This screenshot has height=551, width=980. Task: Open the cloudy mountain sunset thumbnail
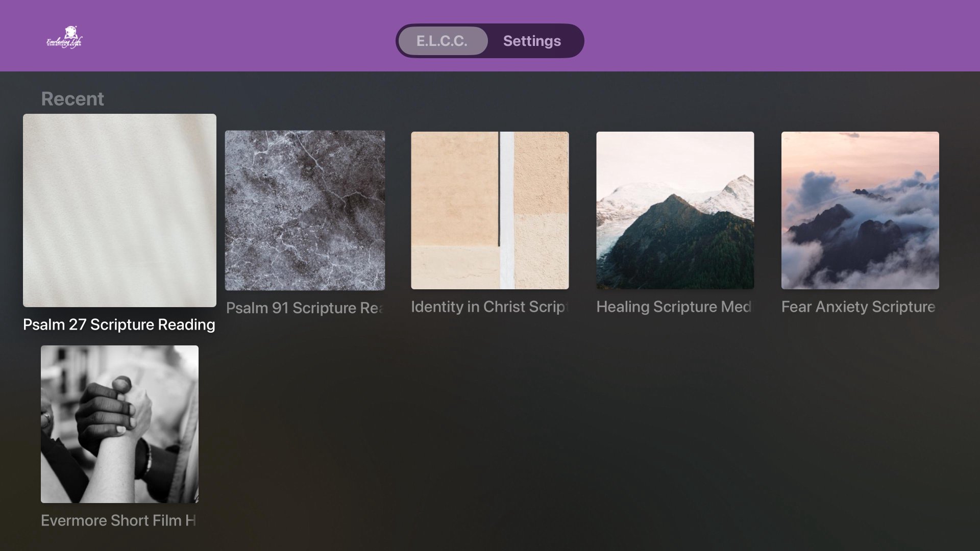point(860,210)
